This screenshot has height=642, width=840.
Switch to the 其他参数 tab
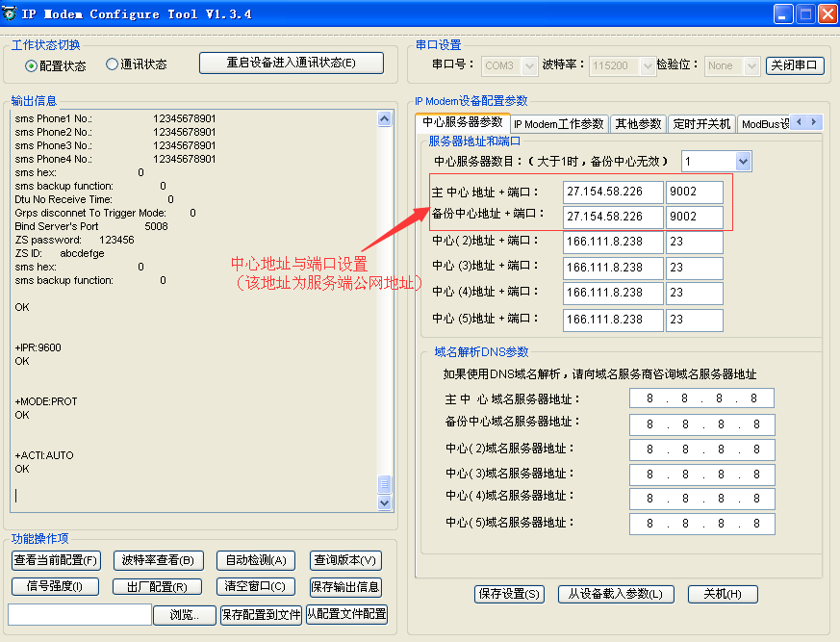pos(639,124)
